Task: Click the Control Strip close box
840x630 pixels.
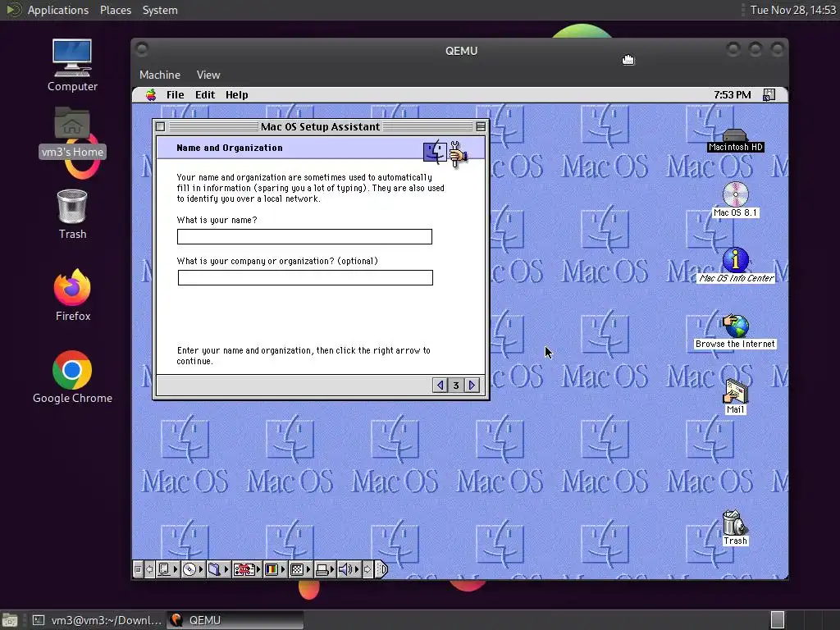Action: tap(138, 569)
